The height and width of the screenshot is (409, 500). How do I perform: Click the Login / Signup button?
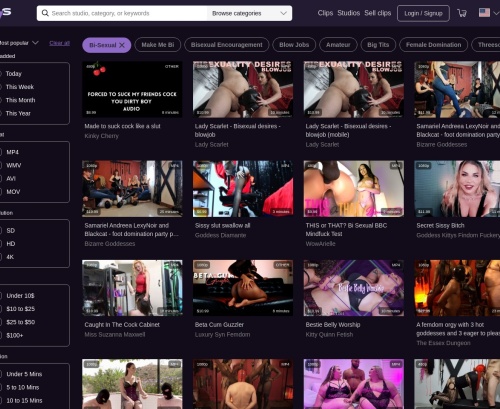pyautogui.click(x=423, y=13)
